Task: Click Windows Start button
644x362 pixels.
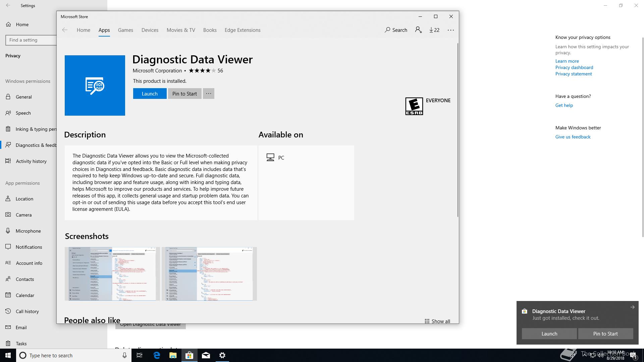Action: point(8,355)
